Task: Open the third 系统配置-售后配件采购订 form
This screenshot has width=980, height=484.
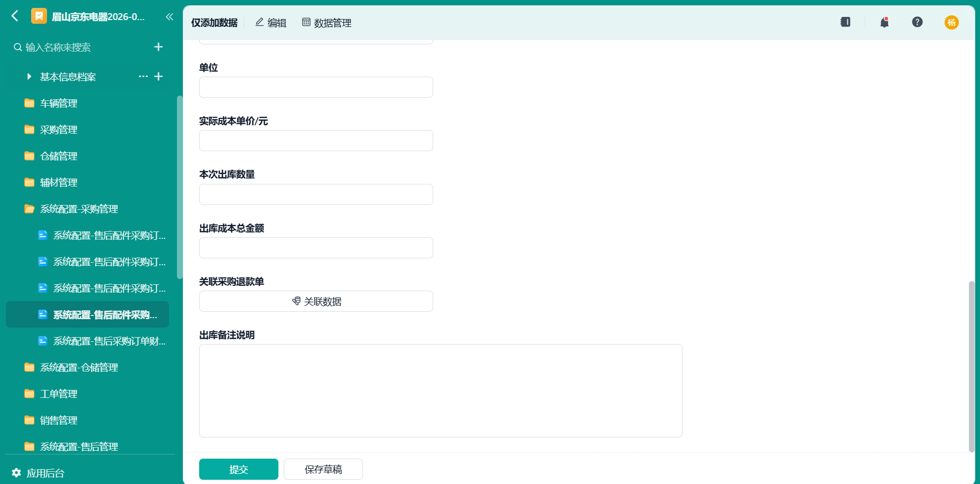Action: [88, 288]
